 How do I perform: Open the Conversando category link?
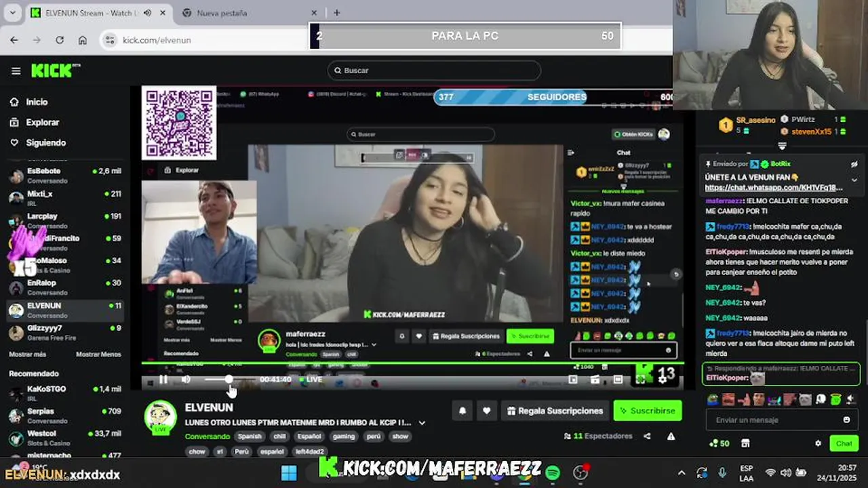coord(208,436)
